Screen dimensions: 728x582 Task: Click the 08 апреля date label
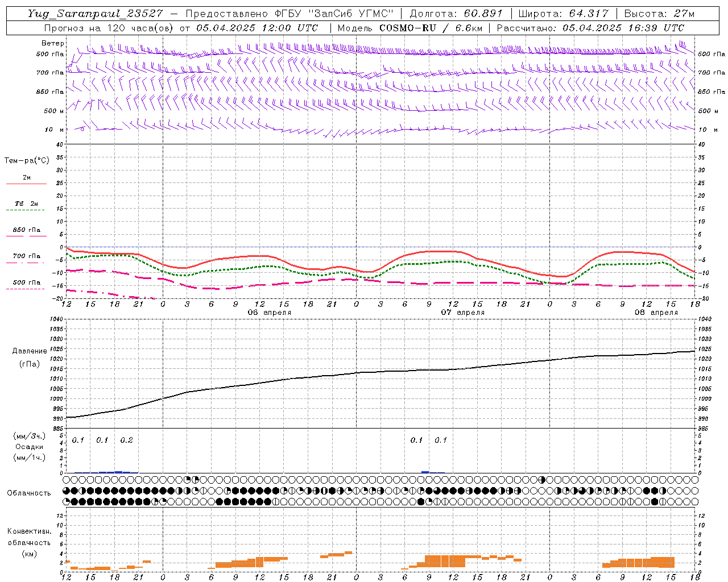[x=656, y=313]
